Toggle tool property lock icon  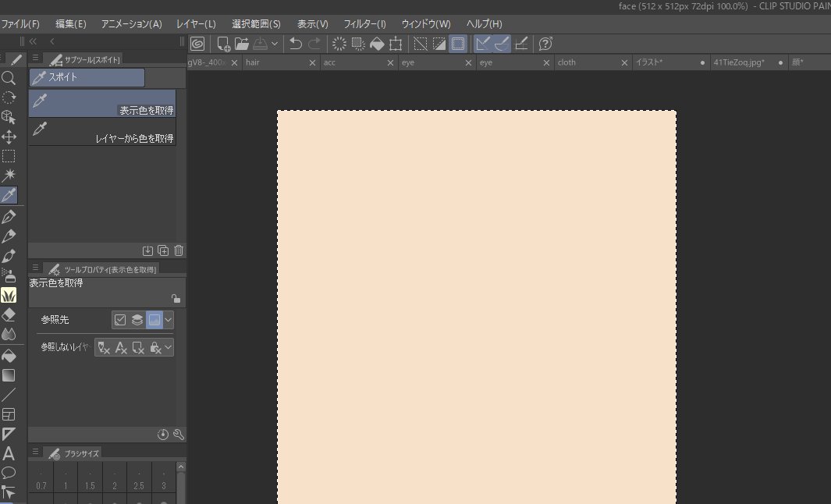[176, 298]
